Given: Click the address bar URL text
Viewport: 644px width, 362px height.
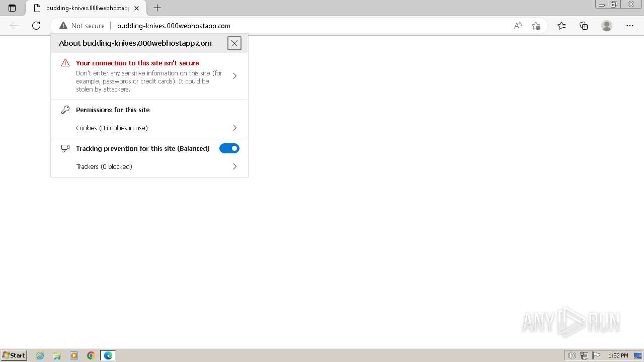Looking at the screenshot, I should click(174, 26).
